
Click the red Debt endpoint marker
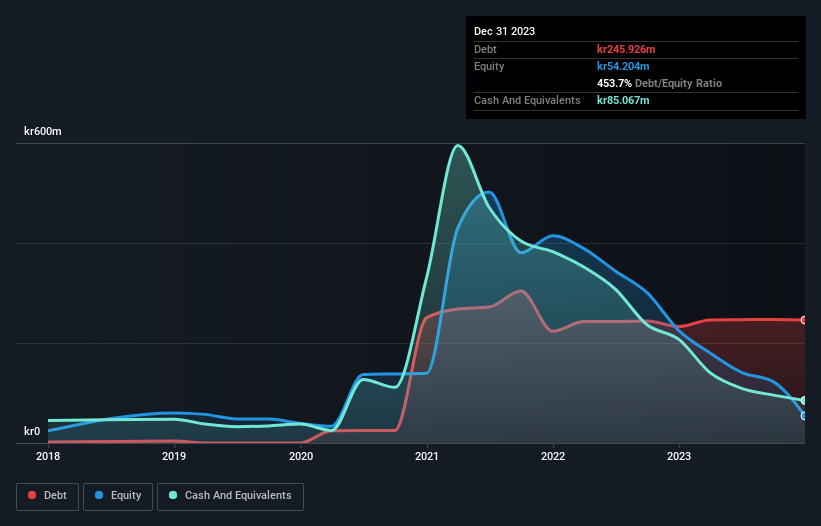pos(804,320)
